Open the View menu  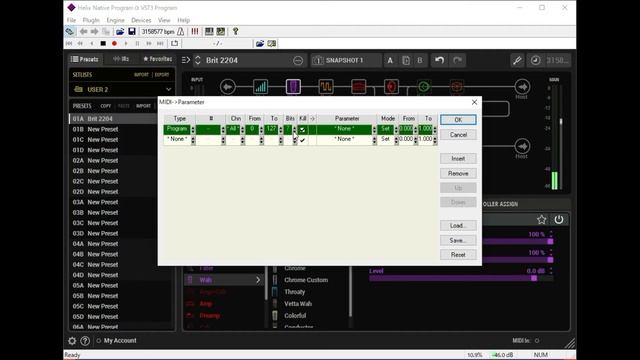(x=164, y=20)
